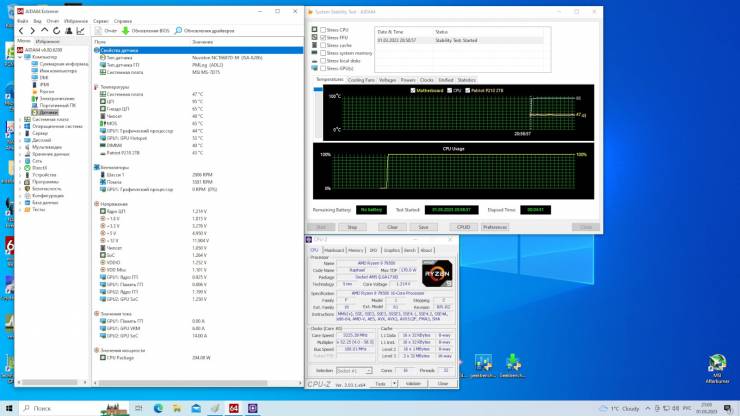Click Validate button in CPU-Z
This screenshot has width=740, height=416.
[x=413, y=383]
